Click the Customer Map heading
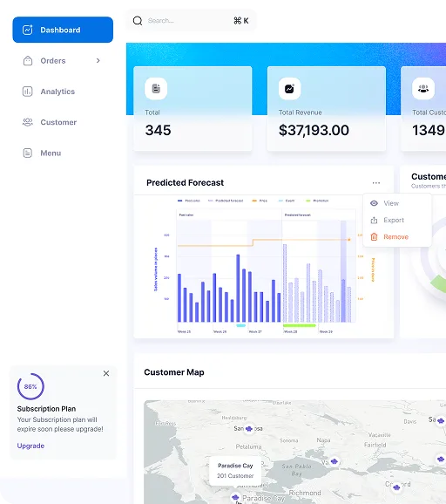 174,372
